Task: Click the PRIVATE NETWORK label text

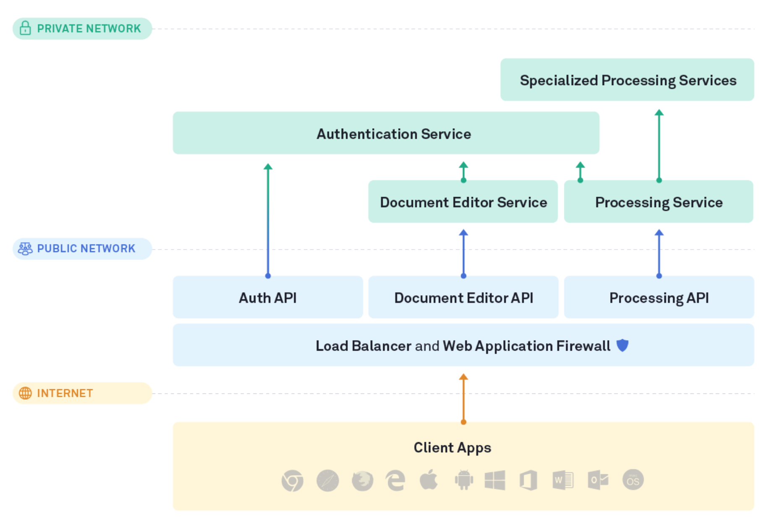Action: (89, 29)
